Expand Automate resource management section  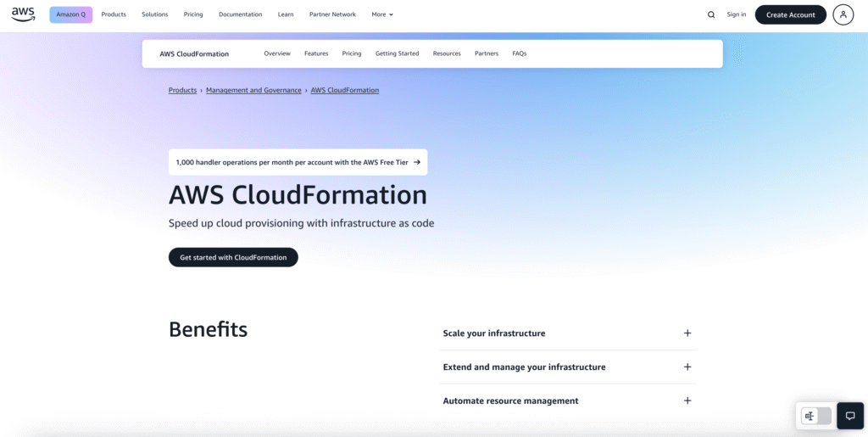(x=568, y=401)
